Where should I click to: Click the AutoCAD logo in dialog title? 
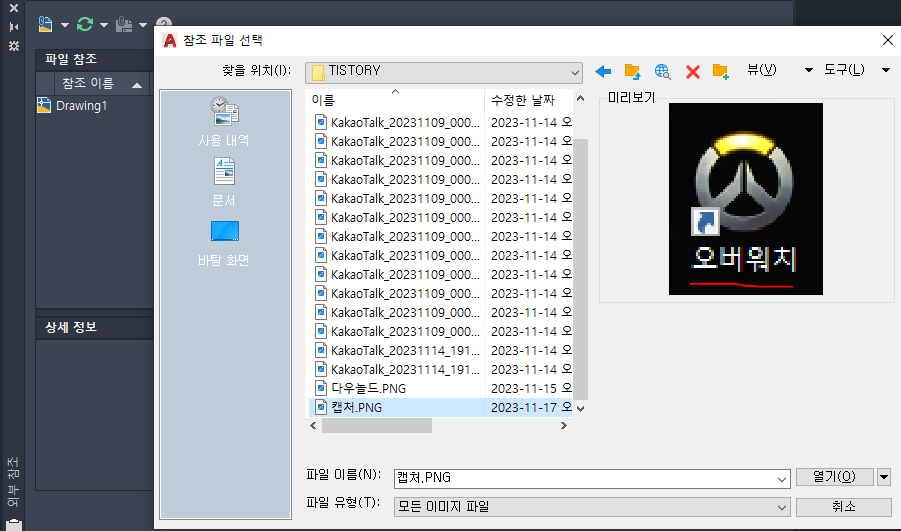170,40
